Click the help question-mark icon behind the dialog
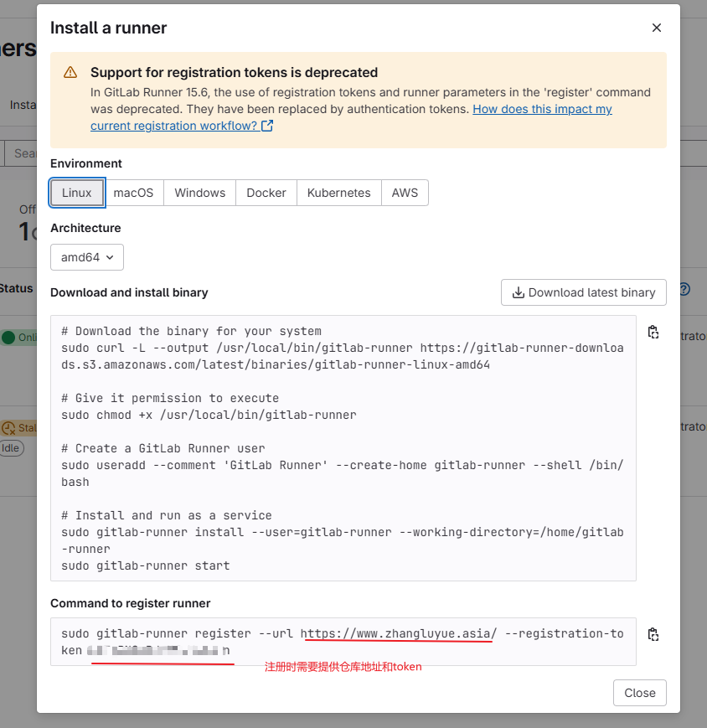 click(685, 289)
